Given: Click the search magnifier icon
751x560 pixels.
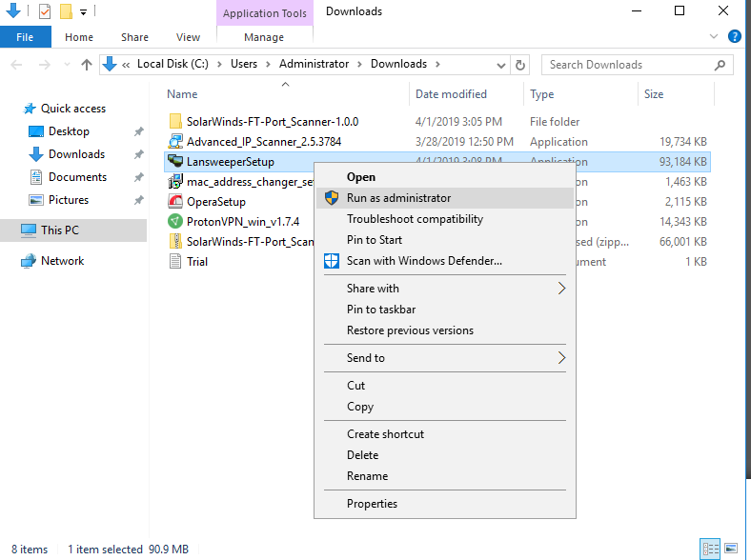Looking at the screenshot, I should point(720,65).
